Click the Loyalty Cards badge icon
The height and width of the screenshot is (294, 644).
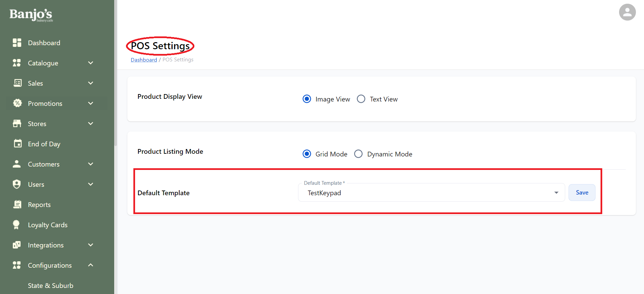(x=16, y=225)
